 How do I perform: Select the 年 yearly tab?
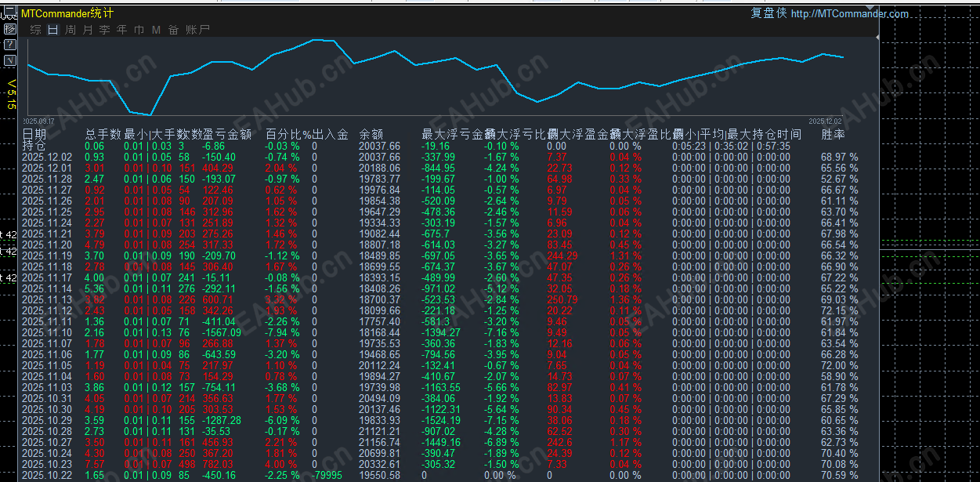pyautogui.click(x=121, y=30)
